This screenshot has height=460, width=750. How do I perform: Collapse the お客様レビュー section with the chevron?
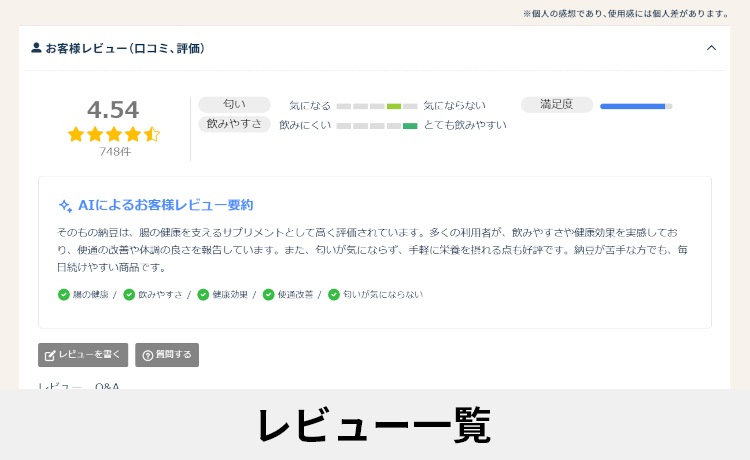click(x=711, y=48)
